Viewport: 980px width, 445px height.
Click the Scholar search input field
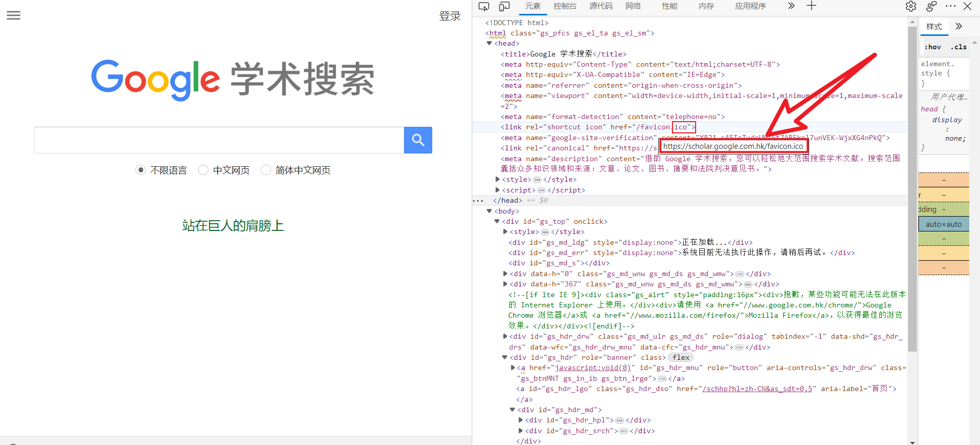(x=219, y=140)
